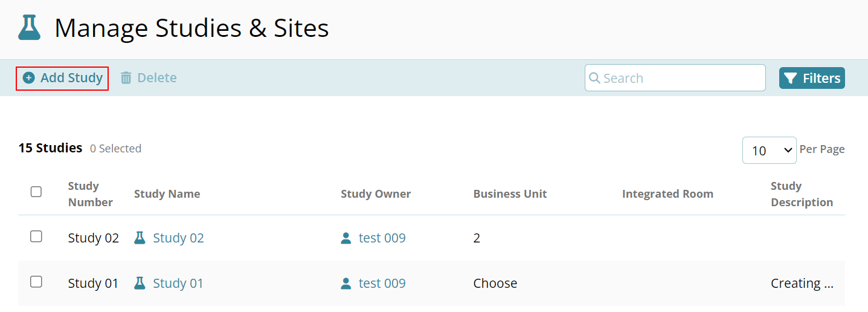Click the flask icon next to Study 01
Image resolution: width=868 pixels, height=312 pixels.
click(x=140, y=283)
